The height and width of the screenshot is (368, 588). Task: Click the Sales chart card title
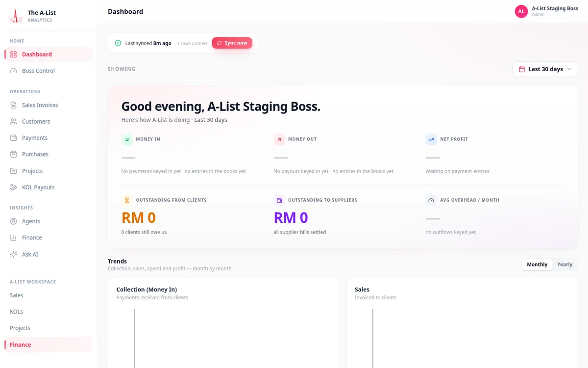pyautogui.click(x=362, y=289)
